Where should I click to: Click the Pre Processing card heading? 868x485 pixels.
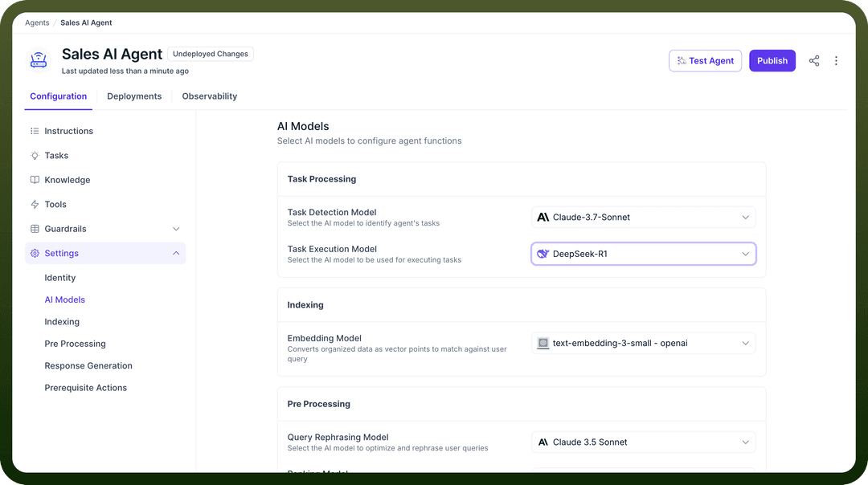click(x=318, y=404)
